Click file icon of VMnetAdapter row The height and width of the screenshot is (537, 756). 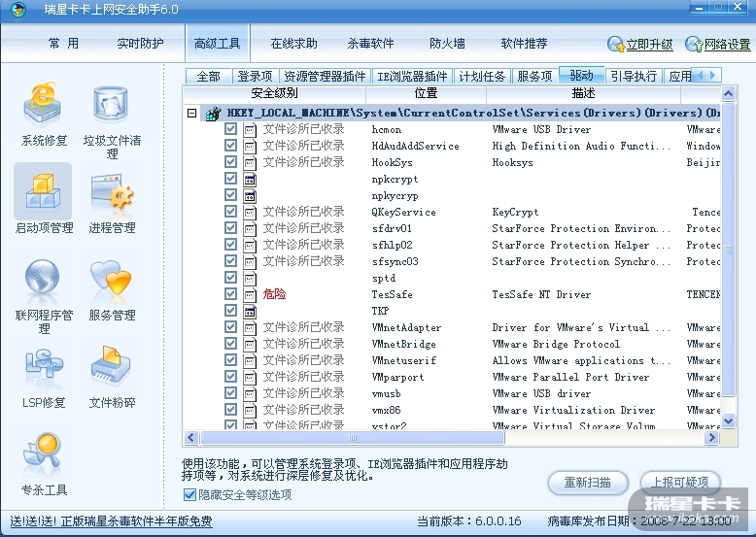pos(250,327)
